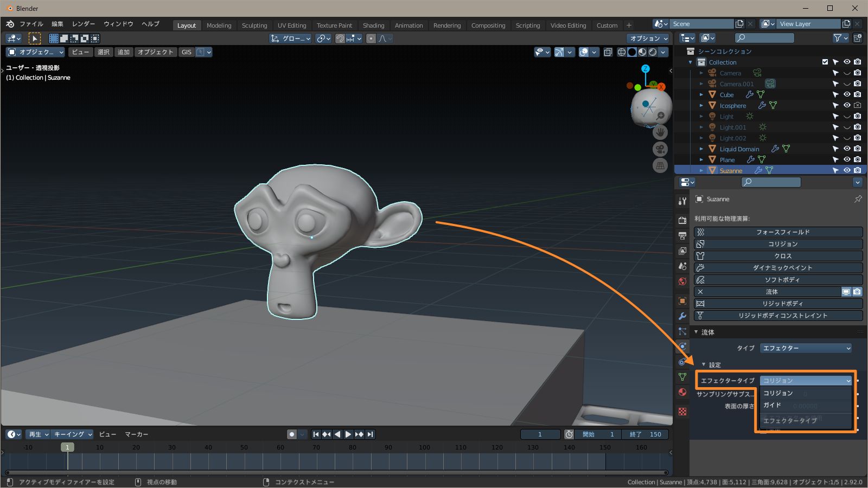Image resolution: width=868 pixels, height=488 pixels.
Task: Open the ファイル menu
Action: (x=31, y=24)
